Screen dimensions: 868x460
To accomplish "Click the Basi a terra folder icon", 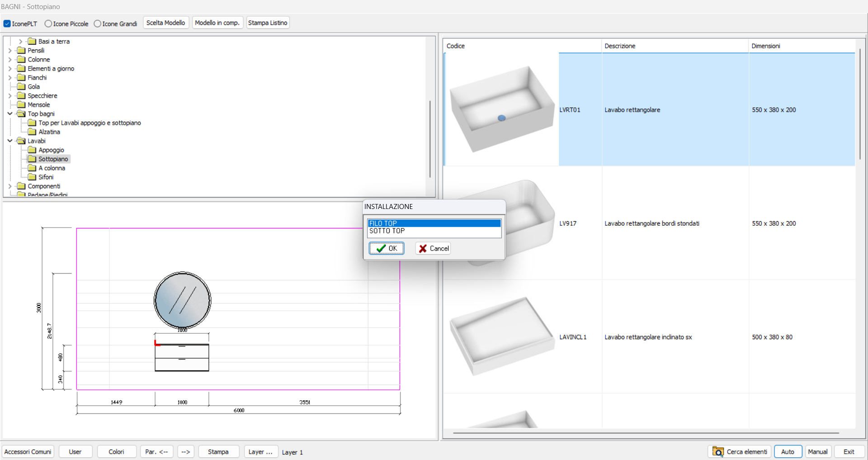I will click(32, 41).
